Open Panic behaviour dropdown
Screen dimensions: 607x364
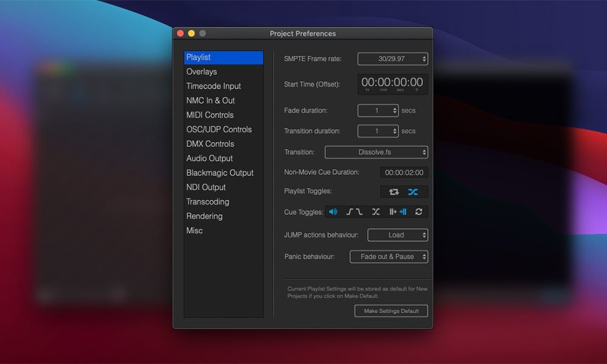(389, 257)
